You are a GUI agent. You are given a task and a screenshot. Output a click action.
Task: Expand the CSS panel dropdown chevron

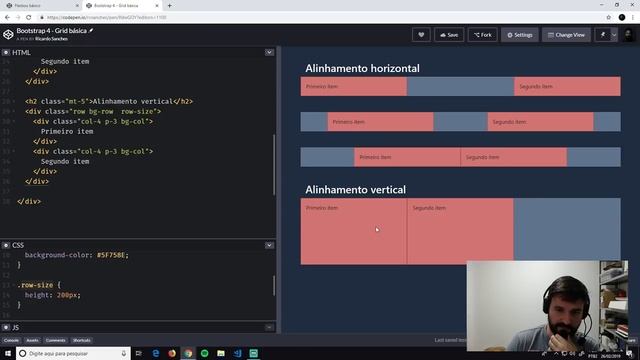tap(269, 245)
